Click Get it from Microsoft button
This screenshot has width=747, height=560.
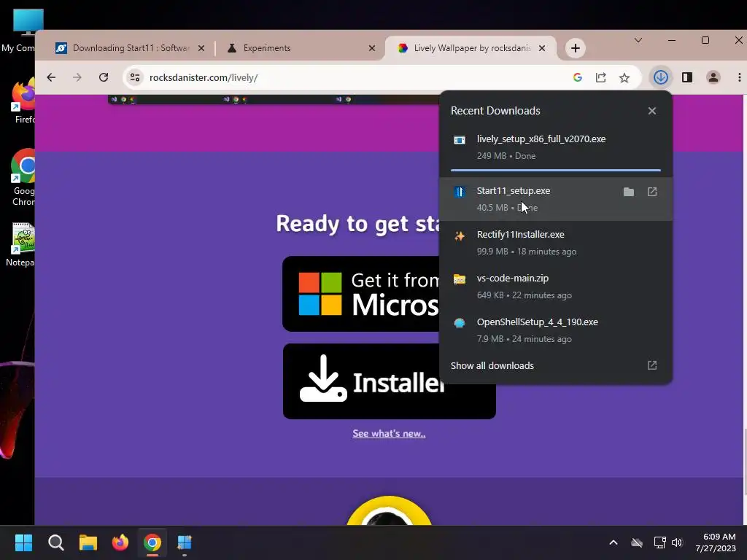click(x=362, y=294)
